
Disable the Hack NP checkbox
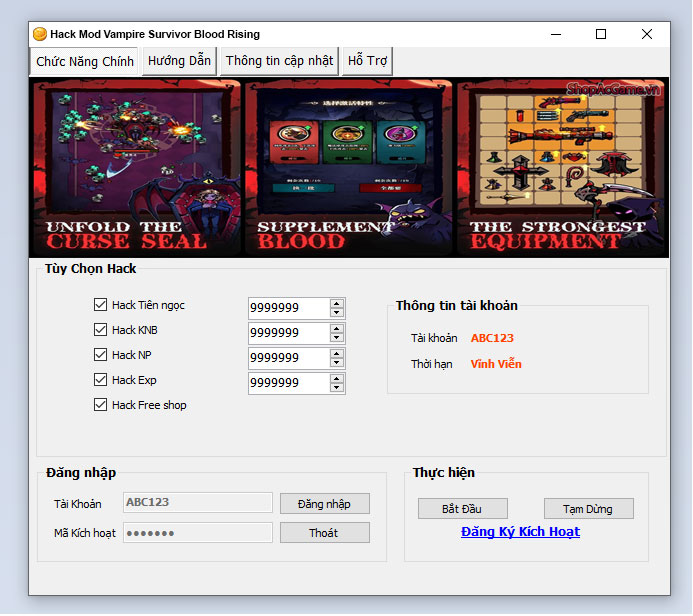pyautogui.click(x=100, y=355)
